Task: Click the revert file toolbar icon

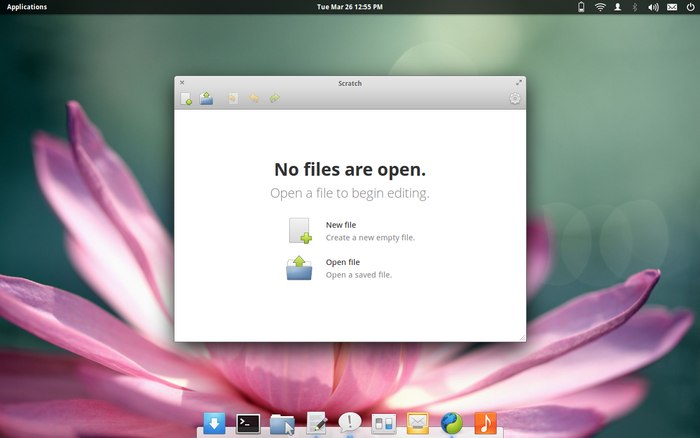Action: [233, 98]
